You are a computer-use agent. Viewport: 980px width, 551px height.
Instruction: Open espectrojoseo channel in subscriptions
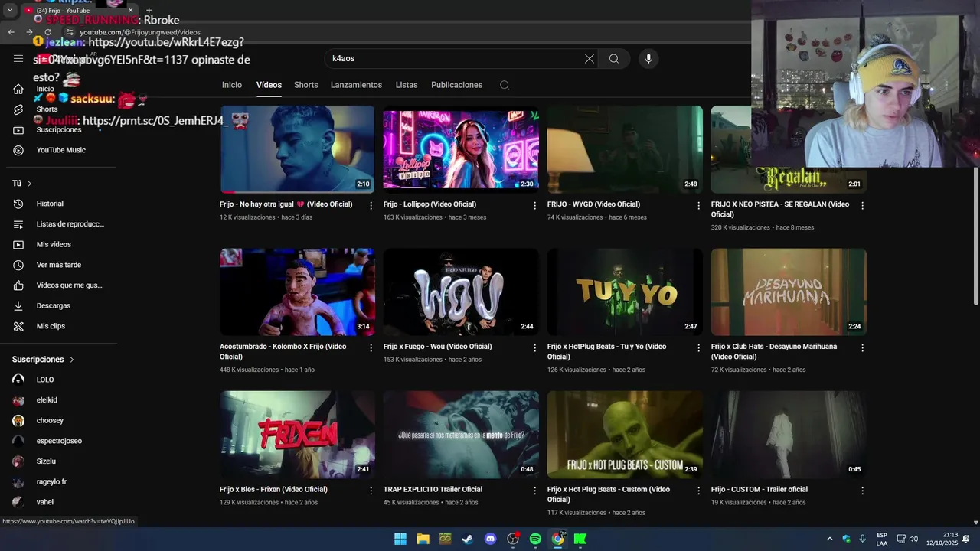pos(58,441)
